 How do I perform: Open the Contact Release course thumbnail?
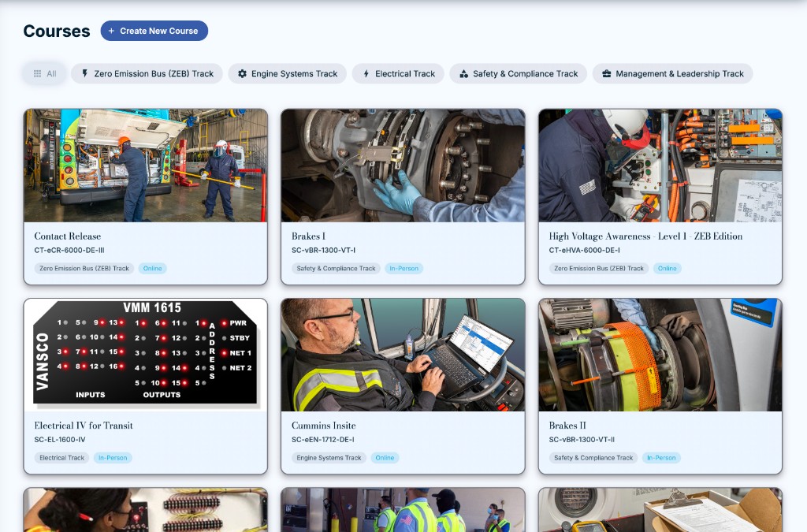(x=146, y=166)
